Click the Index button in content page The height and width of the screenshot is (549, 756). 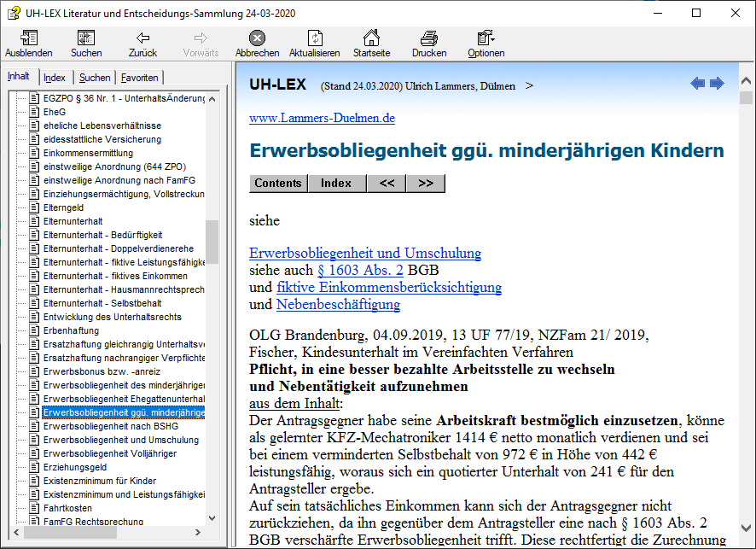coord(336,184)
